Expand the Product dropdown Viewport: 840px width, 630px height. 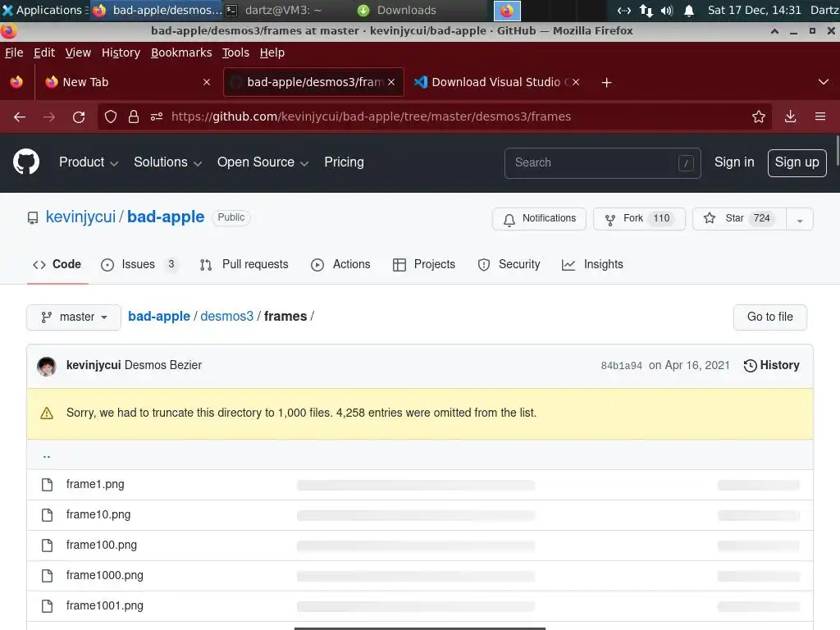tap(89, 162)
